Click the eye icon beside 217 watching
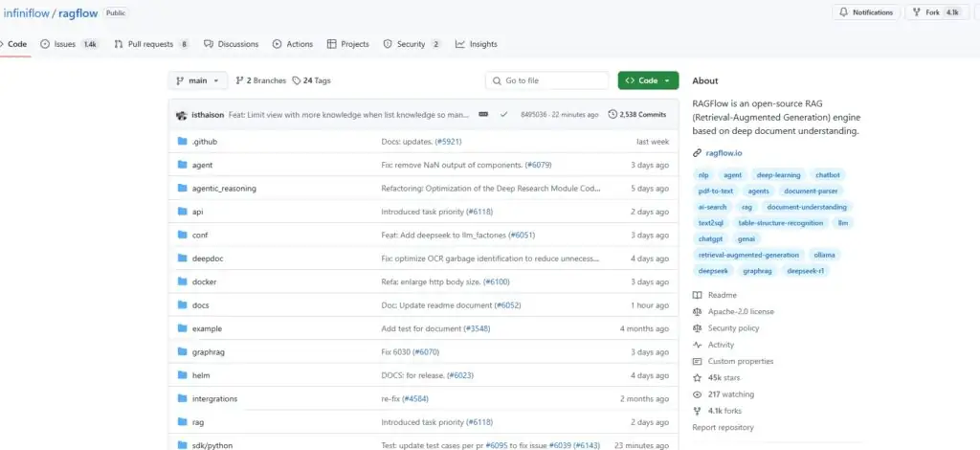Image resolution: width=980 pixels, height=450 pixels. 697,394
